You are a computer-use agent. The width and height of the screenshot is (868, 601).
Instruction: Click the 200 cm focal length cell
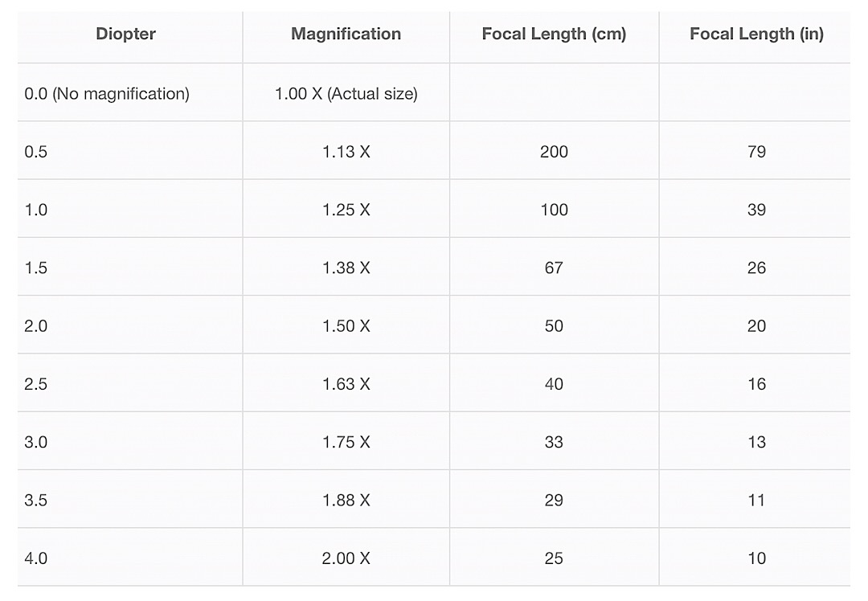pos(554,152)
